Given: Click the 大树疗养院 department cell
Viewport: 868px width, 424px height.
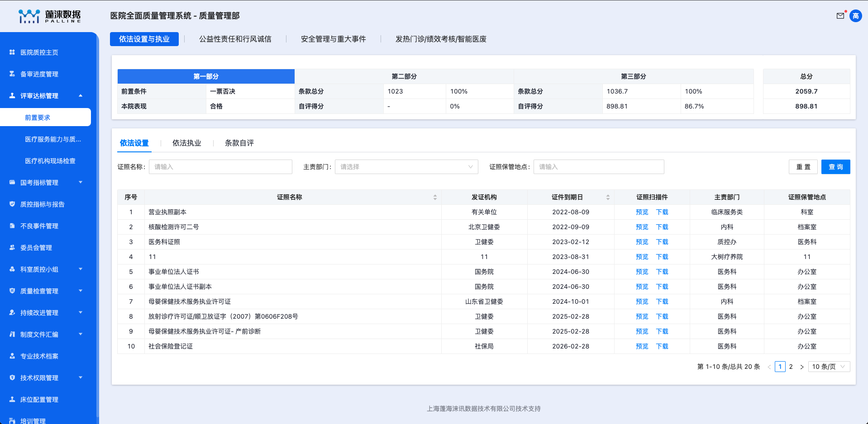Looking at the screenshot, I should click(x=727, y=257).
